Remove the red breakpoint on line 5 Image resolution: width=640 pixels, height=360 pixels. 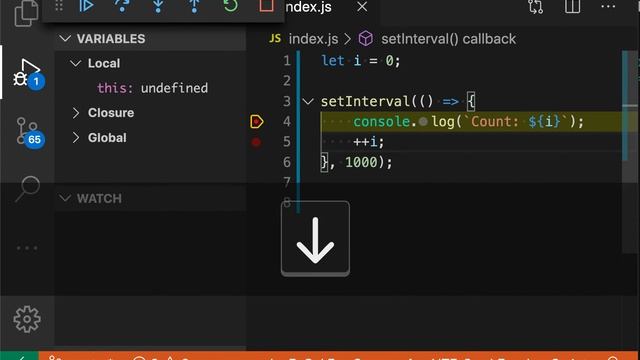[x=256, y=142]
